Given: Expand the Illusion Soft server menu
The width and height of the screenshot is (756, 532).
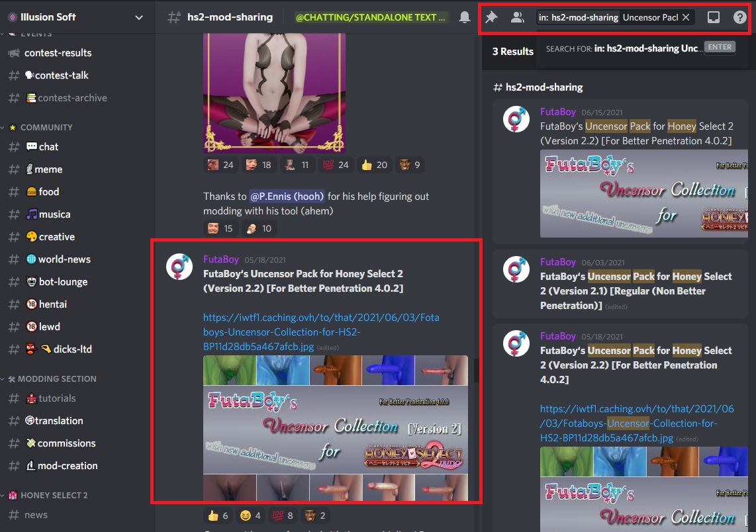Looking at the screenshot, I should pos(139,17).
